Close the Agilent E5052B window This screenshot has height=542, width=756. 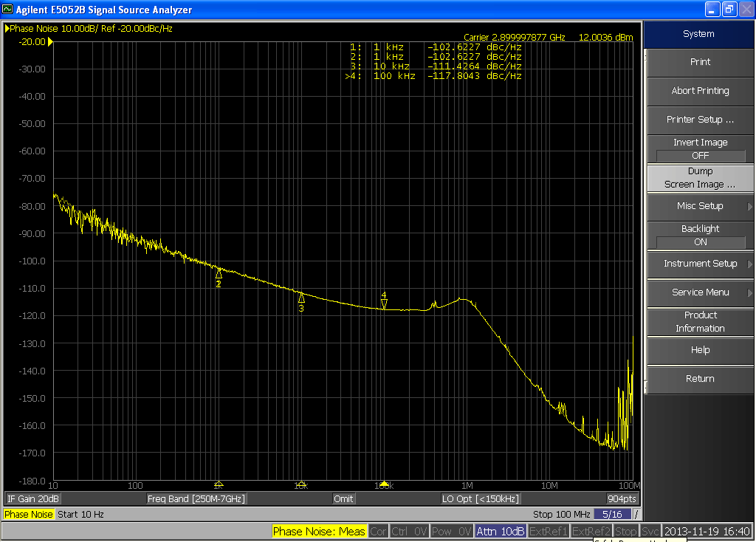pos(746,9)
